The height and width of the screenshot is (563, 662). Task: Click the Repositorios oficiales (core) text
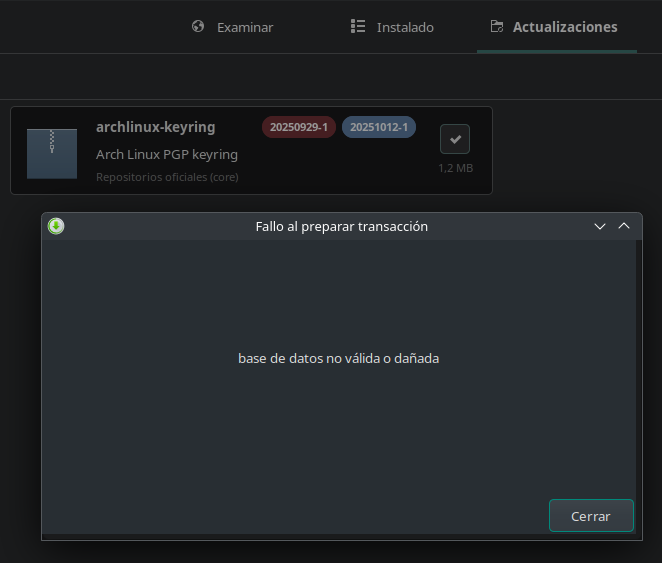(x=167, y=177)
